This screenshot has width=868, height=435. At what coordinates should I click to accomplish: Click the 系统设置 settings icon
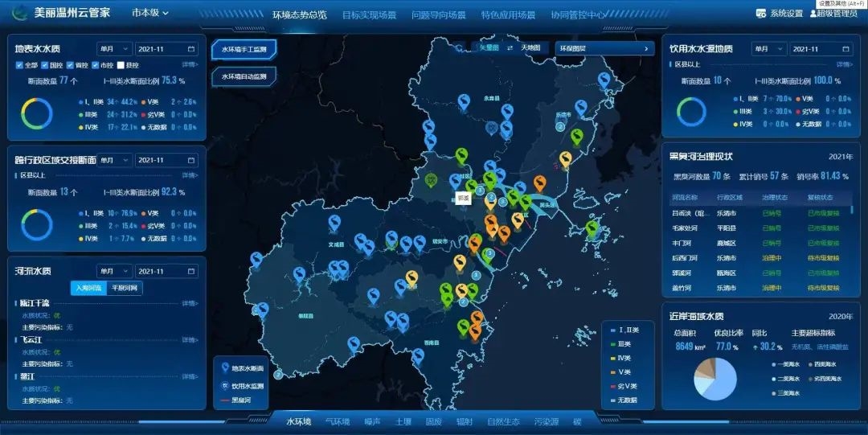[760, 14]
